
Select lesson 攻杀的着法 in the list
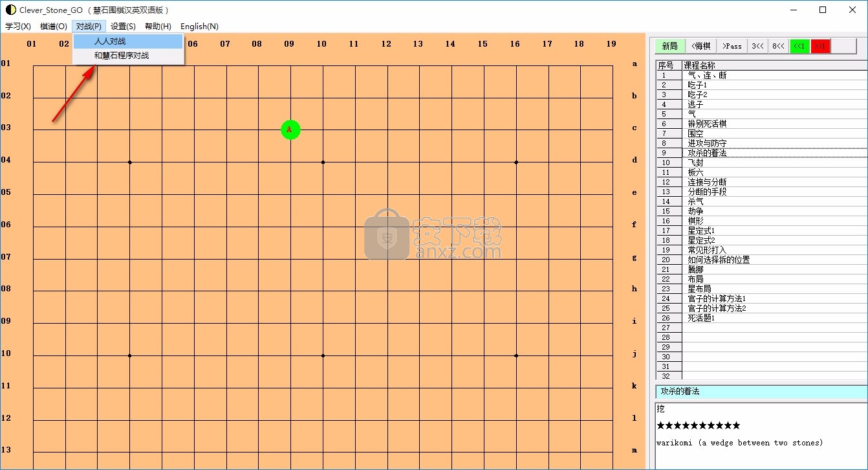tap(774, 153)
